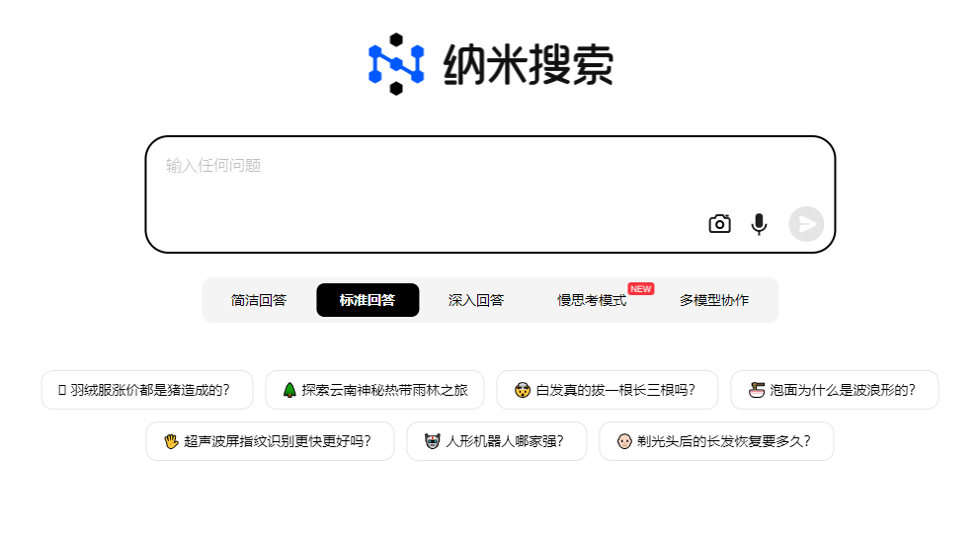
Task: Open suggestion 羽绒服涨价都是猪造成的?
Action: point(147,390)
